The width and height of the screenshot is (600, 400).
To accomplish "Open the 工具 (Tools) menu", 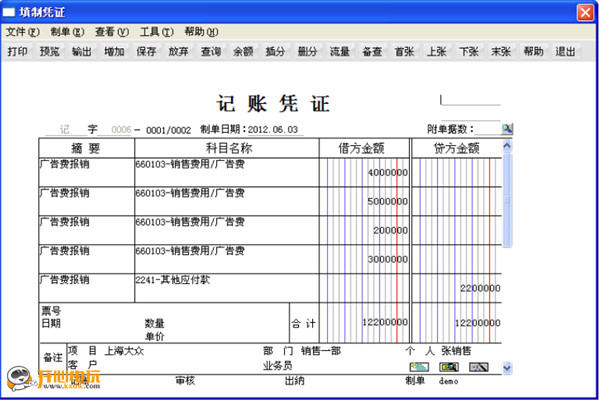I will [x=156, y=32].
